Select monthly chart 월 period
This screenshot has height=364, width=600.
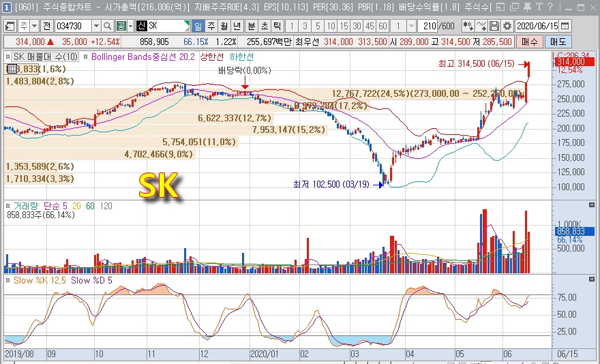tap(224, 26)
